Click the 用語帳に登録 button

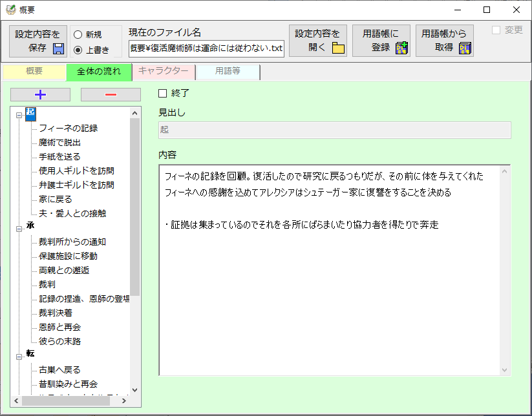[x=381, y=41]
